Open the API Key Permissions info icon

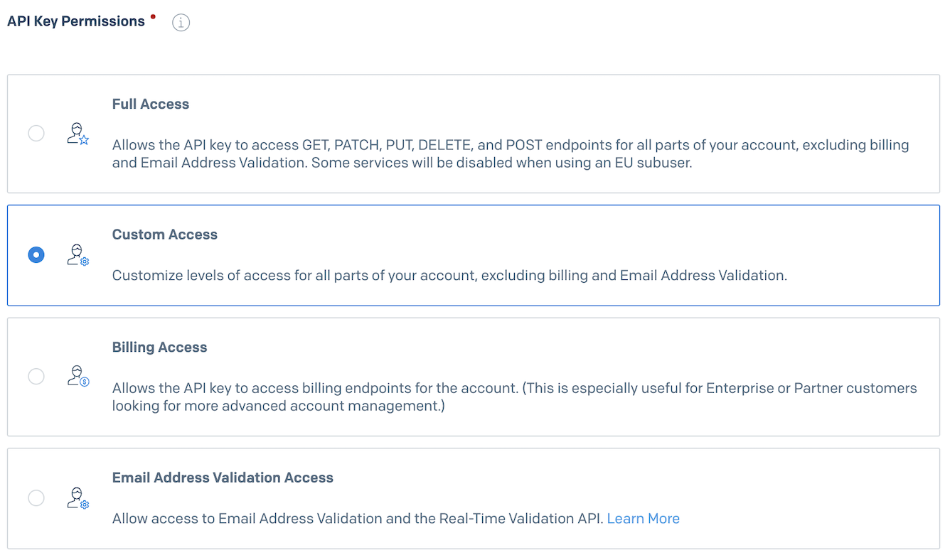[x=181, y=23]
